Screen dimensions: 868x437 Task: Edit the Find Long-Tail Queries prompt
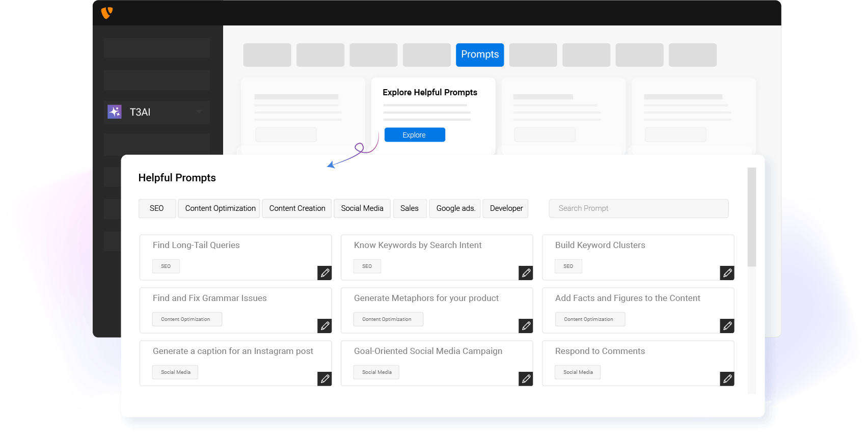tap(324, 273)
